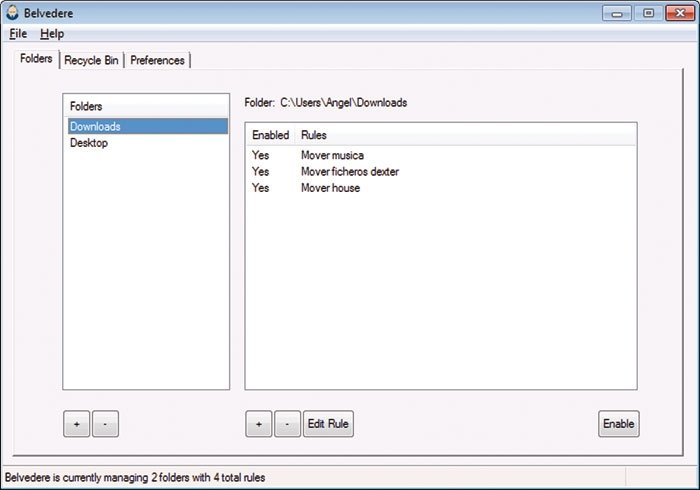Click the Enable button
This screenshot has width=700, height=490.
click(618, 424)
